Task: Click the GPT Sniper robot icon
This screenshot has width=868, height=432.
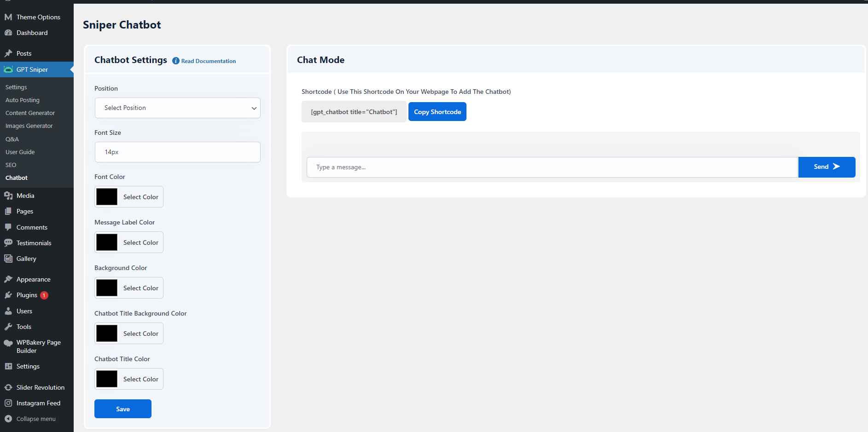Action: click(8, 69)
